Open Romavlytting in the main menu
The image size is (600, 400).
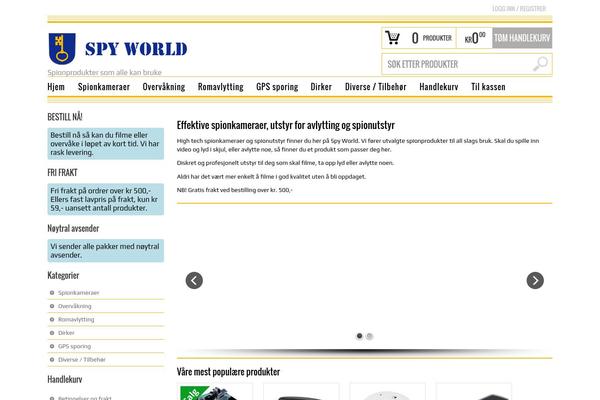coord(221,87)
